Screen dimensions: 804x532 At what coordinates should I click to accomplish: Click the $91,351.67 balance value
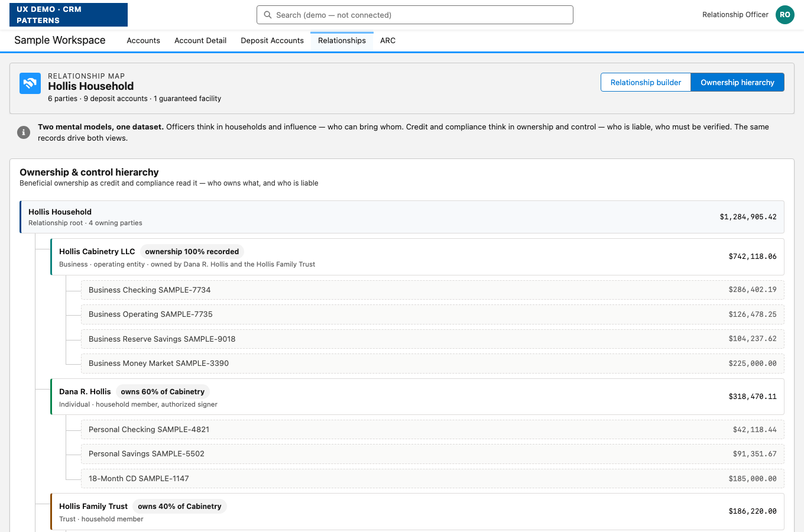pos(755,454)
